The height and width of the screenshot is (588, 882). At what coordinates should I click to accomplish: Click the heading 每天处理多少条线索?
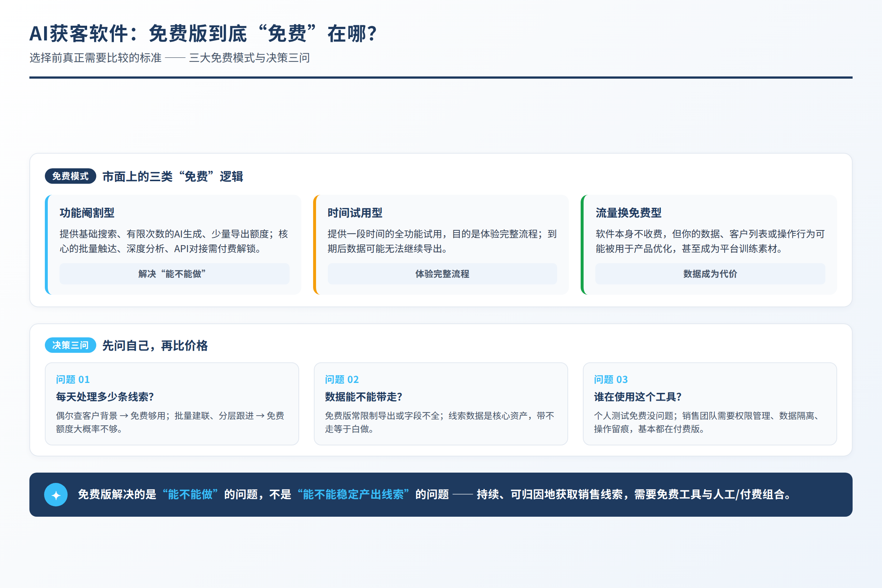point(105,397)
